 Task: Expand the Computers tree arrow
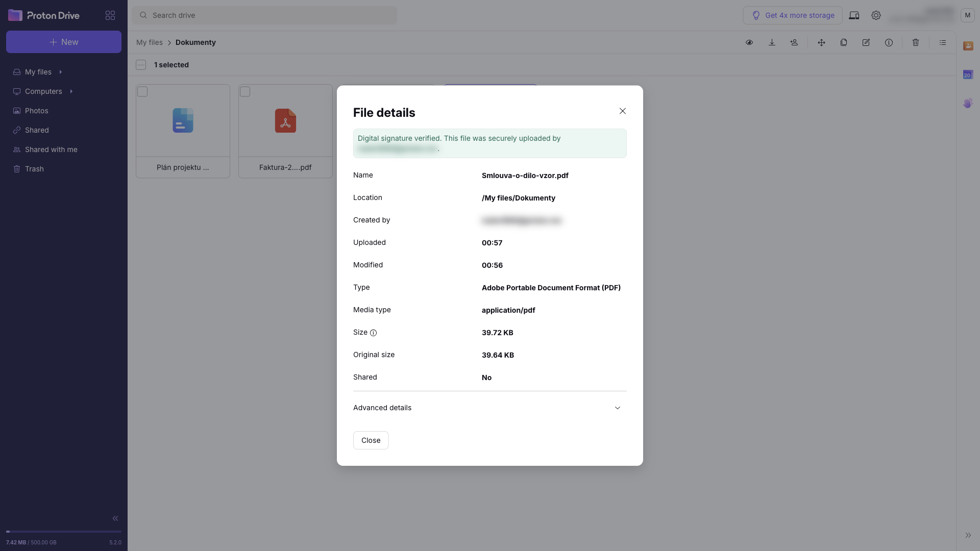(71, 91)
